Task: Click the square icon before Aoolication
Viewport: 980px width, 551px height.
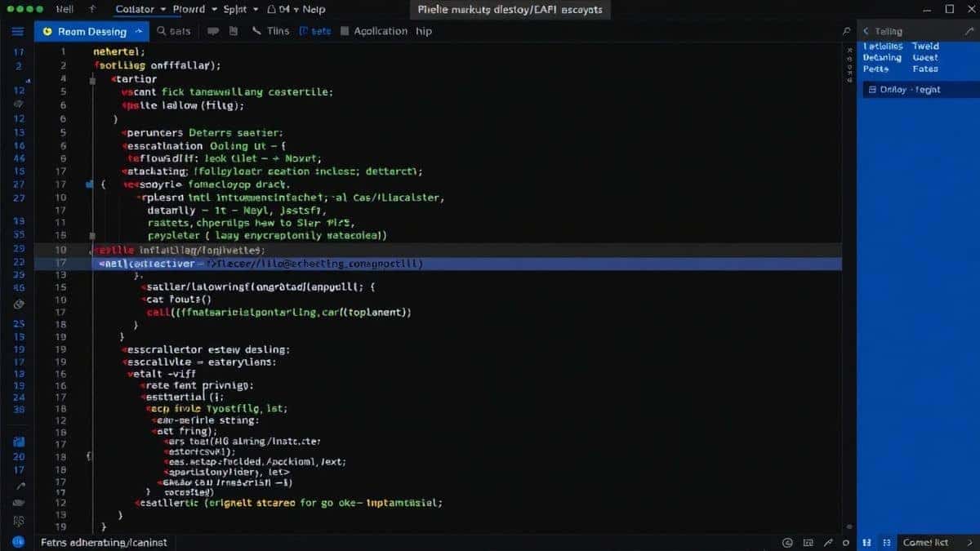Action: 345,31
